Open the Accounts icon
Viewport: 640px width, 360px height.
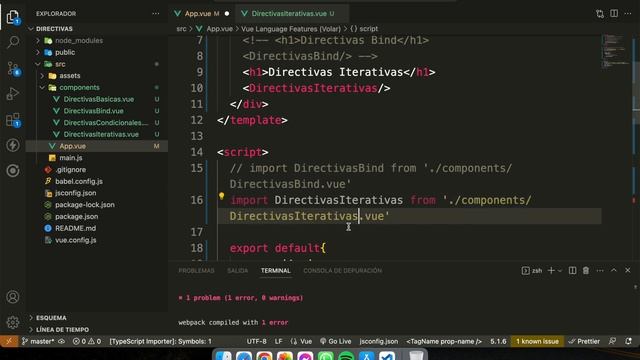pyautogui.click(x=13, y=297)
